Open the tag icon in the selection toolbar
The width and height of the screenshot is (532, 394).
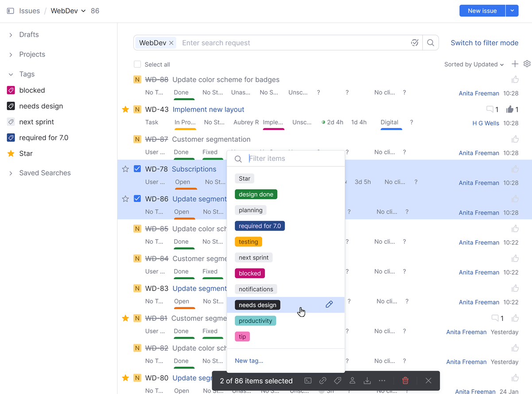click(x=338, y=381)
